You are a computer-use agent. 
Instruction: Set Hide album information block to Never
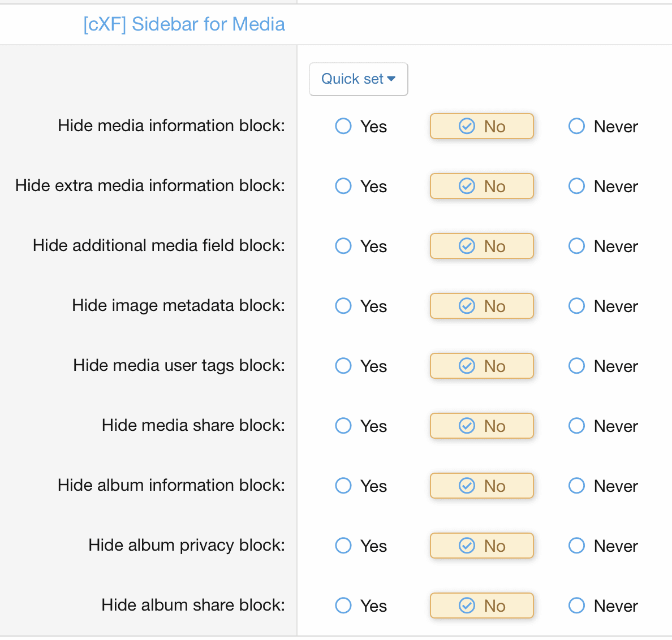click(576, 486)
